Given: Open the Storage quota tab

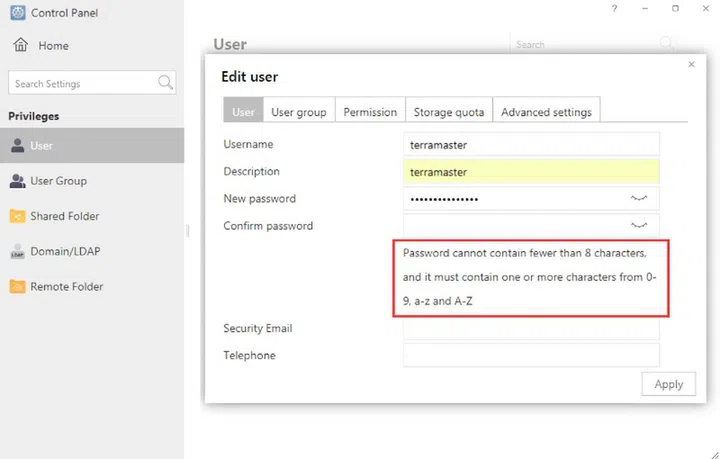Looking at the screenshot, I should tap(449, 112).
